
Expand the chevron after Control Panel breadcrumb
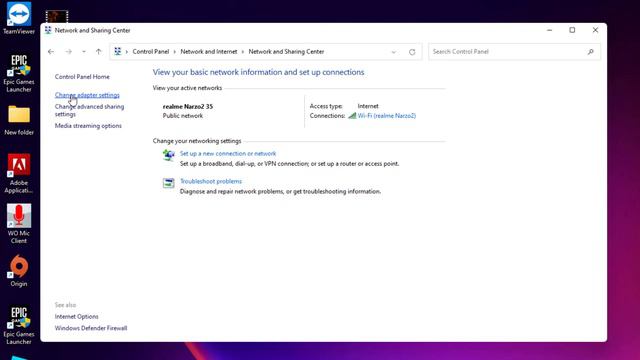(x=175, y=52)
